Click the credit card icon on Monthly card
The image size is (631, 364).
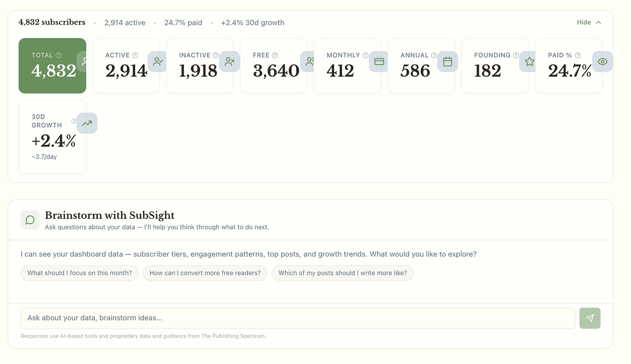click(379, 61)
